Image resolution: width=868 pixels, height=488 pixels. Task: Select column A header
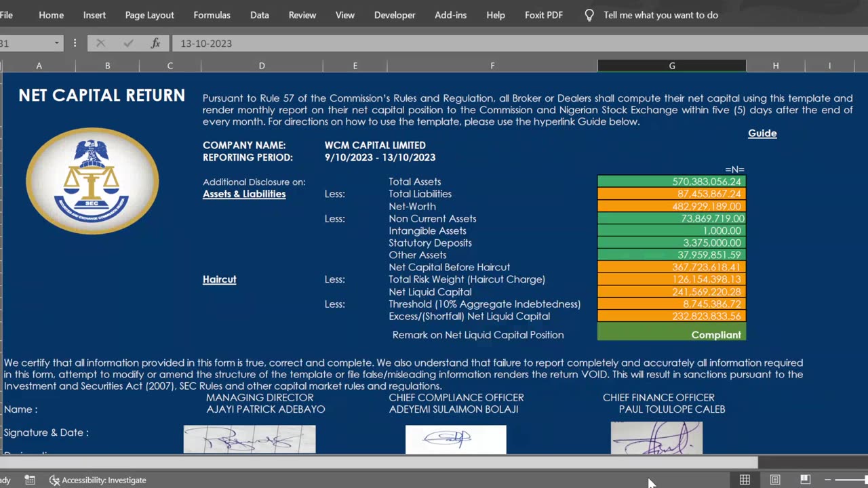(x=39, y=66)
